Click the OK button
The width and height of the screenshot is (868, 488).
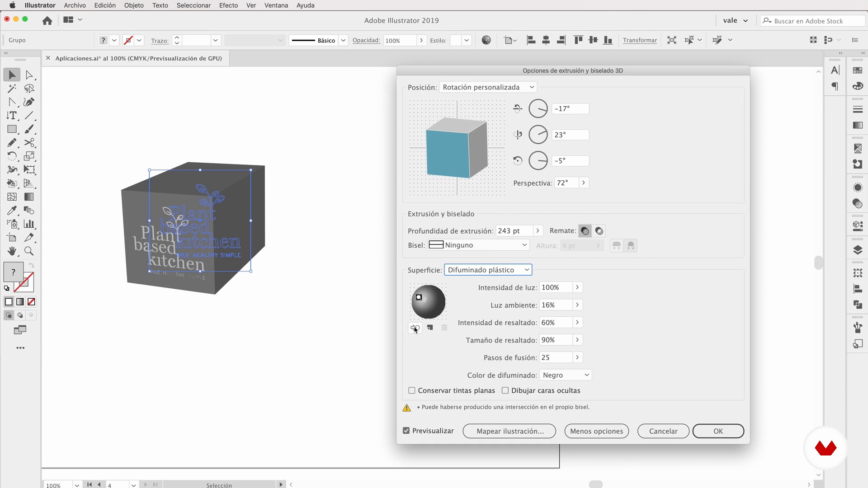point(718,431)
